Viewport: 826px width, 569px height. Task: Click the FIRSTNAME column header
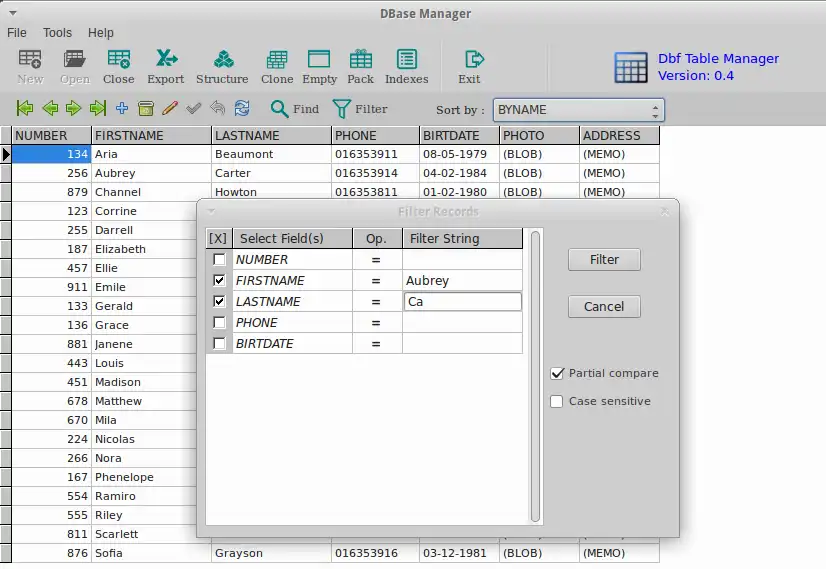point(151,135)
